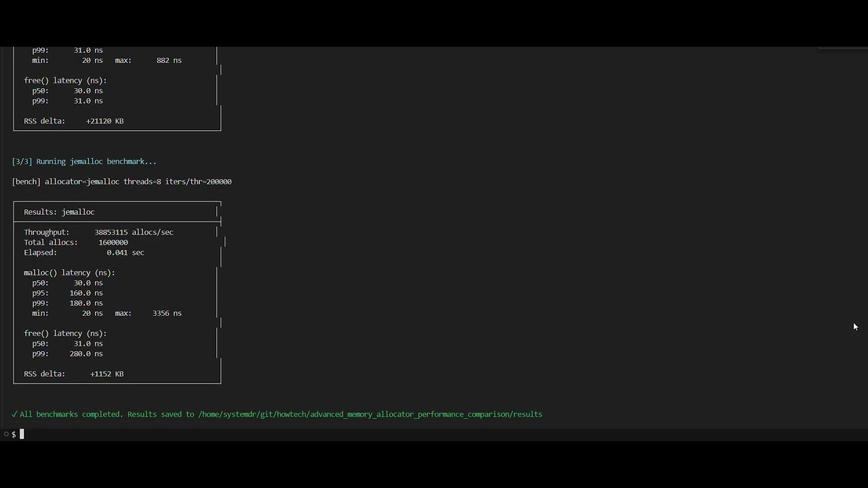This screenshot has height=488, width=868.
Task: Select the "max: 3356 ns" value
Action: (149, 313)
